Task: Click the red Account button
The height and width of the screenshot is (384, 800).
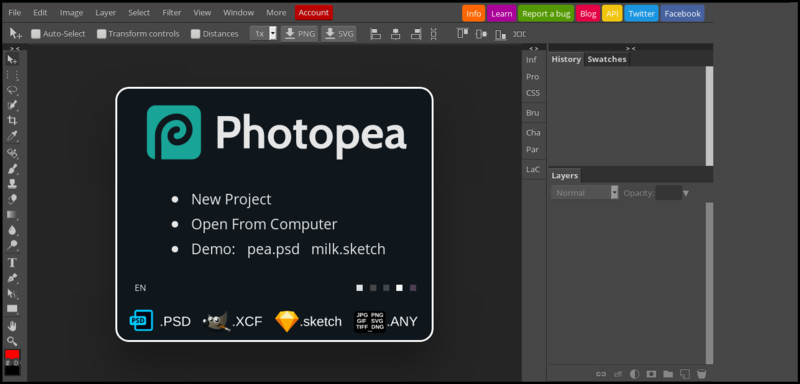Action: [x=314, y=13]
